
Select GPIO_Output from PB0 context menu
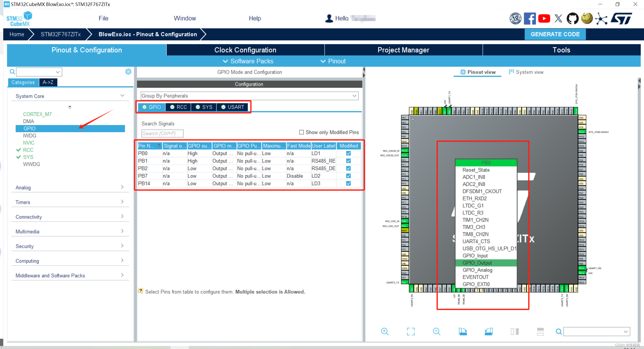[x=477, y=263]
